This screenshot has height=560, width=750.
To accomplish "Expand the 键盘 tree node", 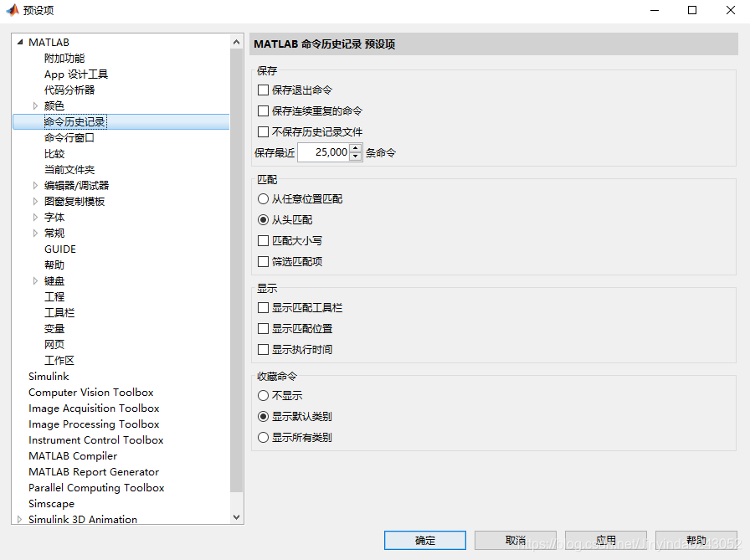I will [x=35, y=280].
